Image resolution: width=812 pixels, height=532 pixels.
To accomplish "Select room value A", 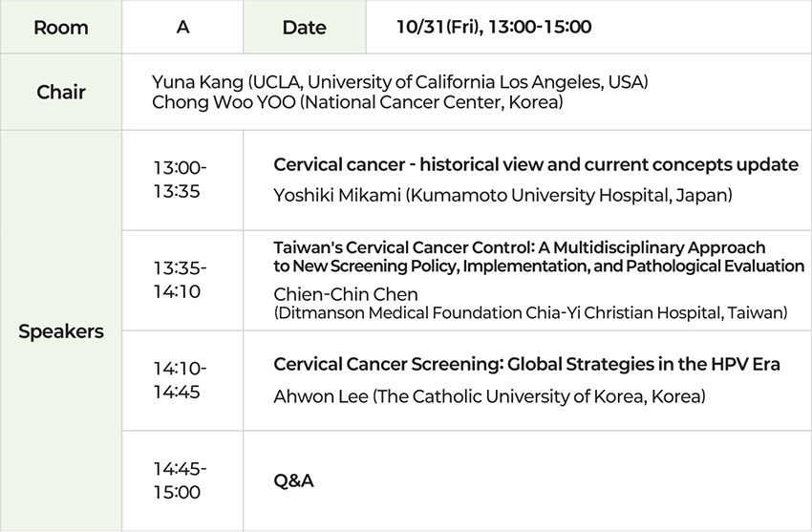I will [182, 27].
